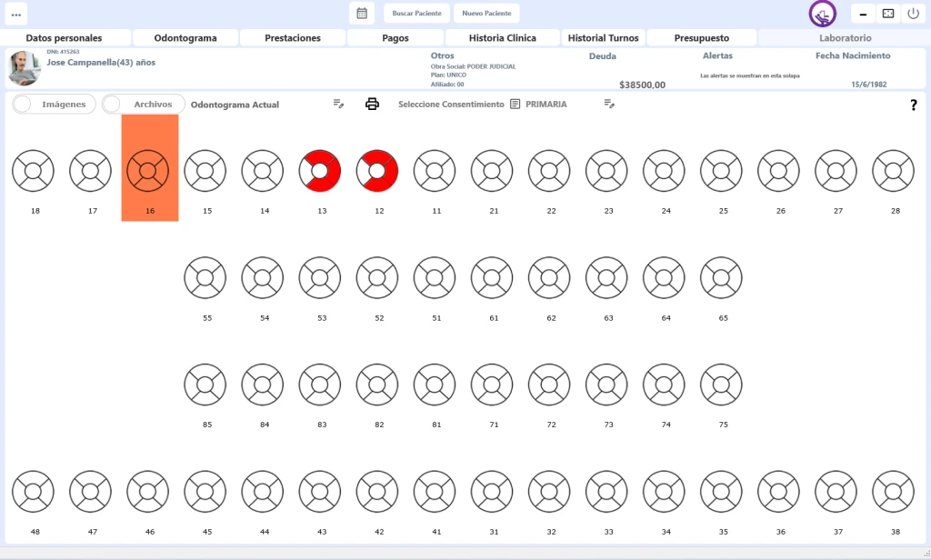Open the Seleccione Consentimiento dropdown
Image resolution: width=931 pixels, height=560 pixels.
(451, 105)
